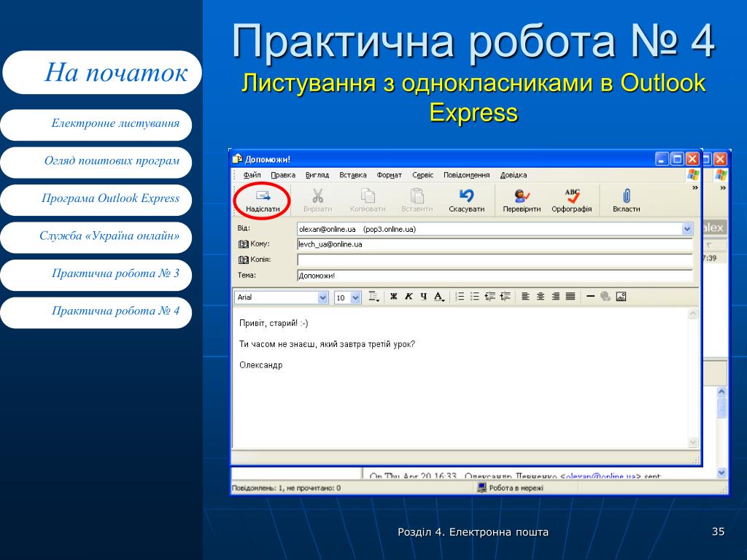The height and width of the screenshot is (560, 747).
Task: Click the Тема subject field
Action: [495, 276]
